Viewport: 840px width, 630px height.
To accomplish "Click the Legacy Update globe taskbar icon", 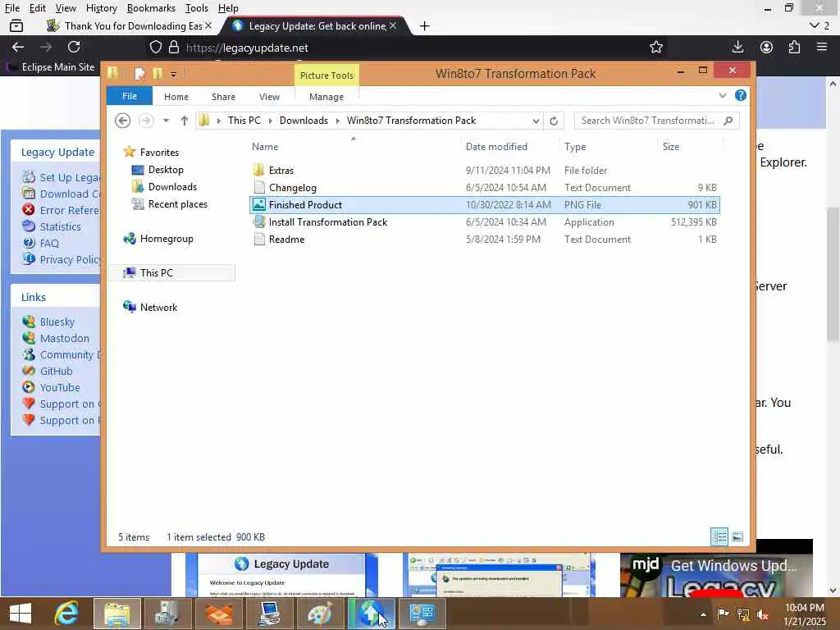I will coord(371,614).
